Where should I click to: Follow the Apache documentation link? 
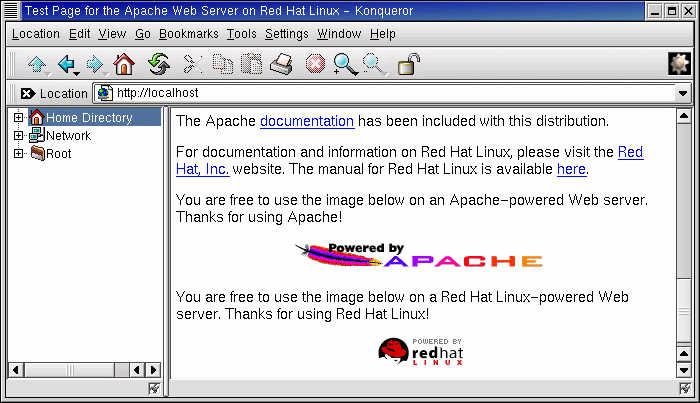coord(307,121)
